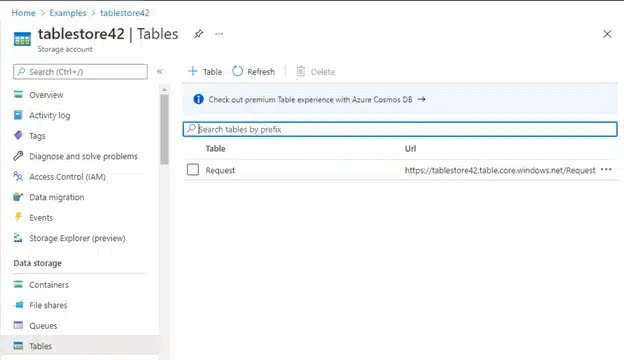Click the Access Control people icon
The image size is (624, 360).
(x=18, y=176)
